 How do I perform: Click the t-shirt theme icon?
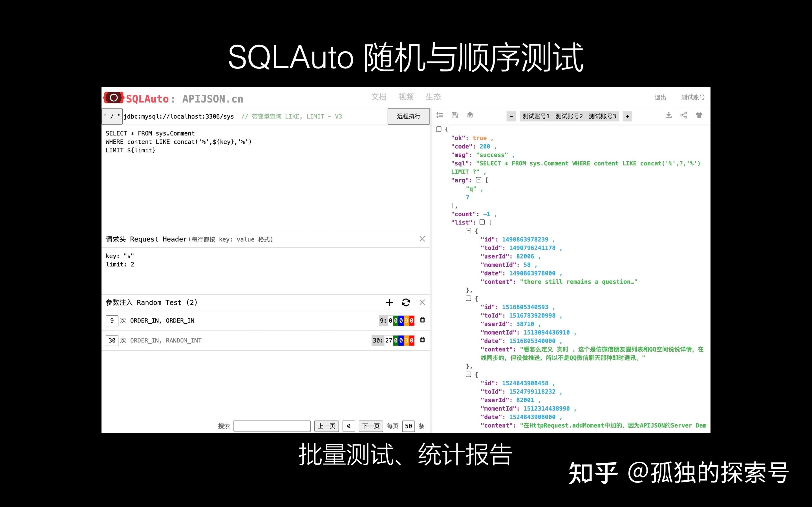click(699, 115)
